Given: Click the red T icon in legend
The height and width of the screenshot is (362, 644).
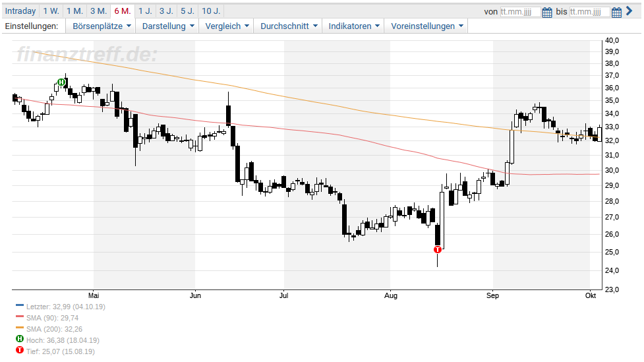Looking at the screenshot, I should 20,350.
